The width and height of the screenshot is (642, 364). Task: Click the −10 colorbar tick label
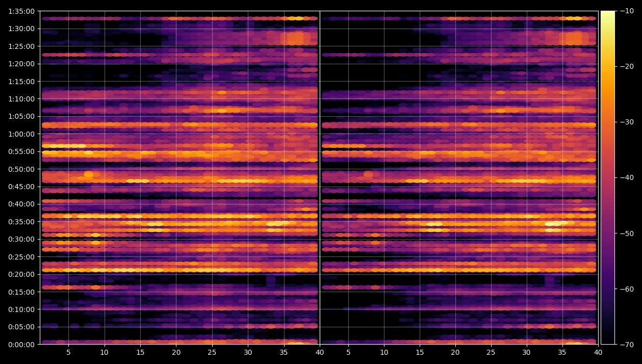tap(627, 11)
